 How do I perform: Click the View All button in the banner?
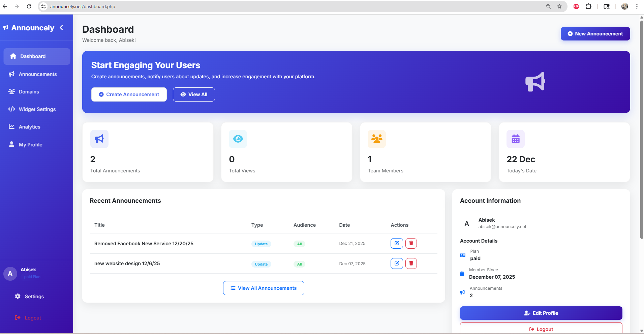coord(194,94)
